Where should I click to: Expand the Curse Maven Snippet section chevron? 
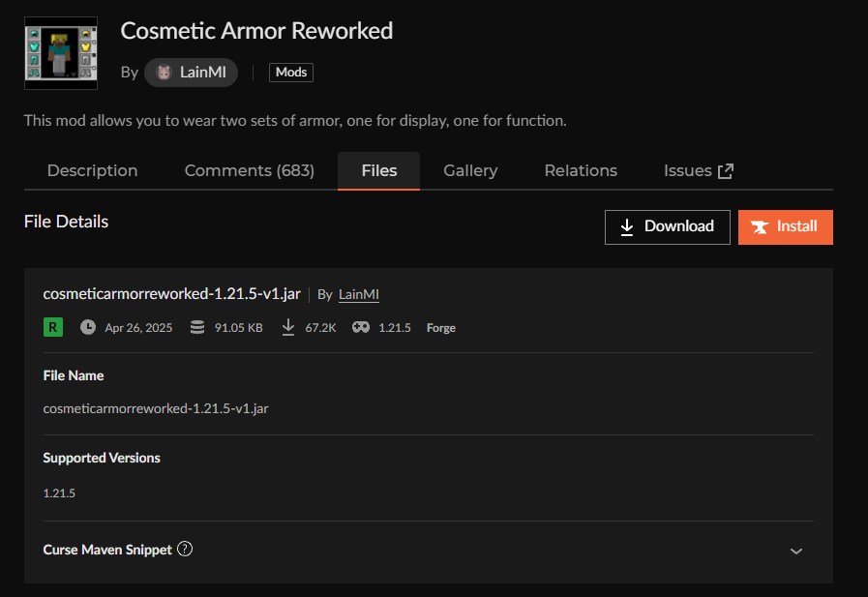click(795, 550)
